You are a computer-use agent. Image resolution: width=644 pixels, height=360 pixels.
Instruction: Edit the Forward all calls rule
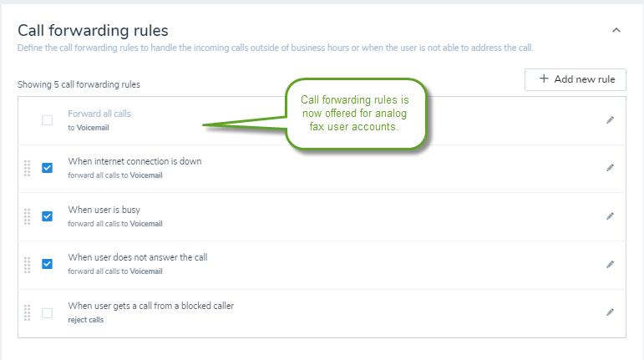pos(610,120)
